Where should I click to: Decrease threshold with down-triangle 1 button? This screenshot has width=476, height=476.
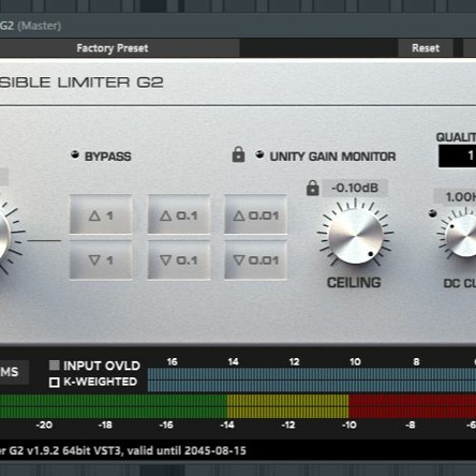tap(101, 260)
